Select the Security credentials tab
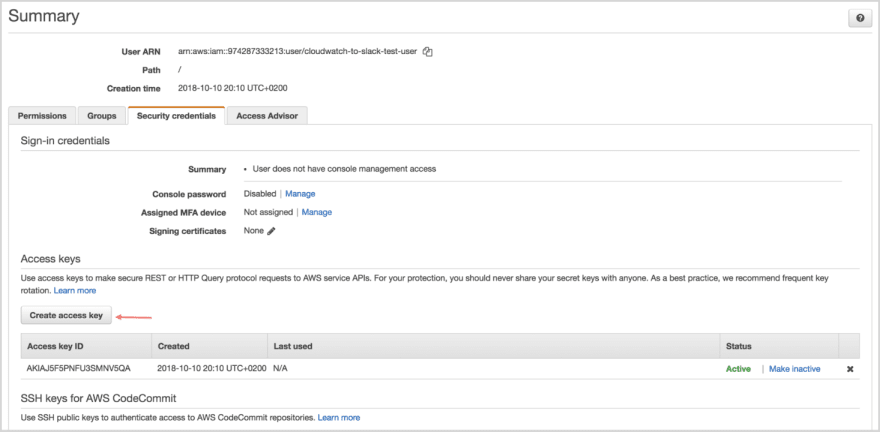The width and height of the screenshot is (880, 432). pyautogui.click(x=176, y=116)
